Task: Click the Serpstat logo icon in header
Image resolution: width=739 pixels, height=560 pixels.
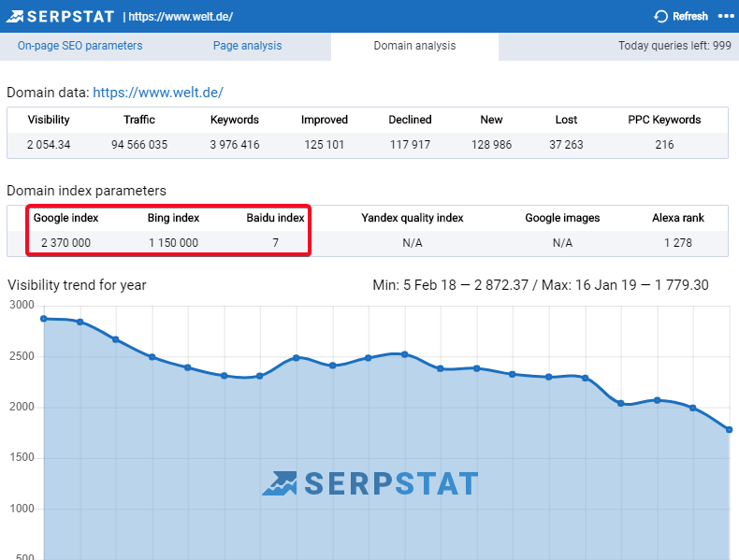Action: [15, 17]
